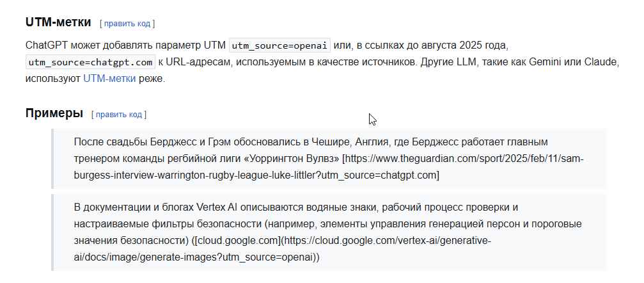The width and height of the screenshot is (644, 283).
Task: Click the utm_source=openai code snippet
Action: [279, 46]
